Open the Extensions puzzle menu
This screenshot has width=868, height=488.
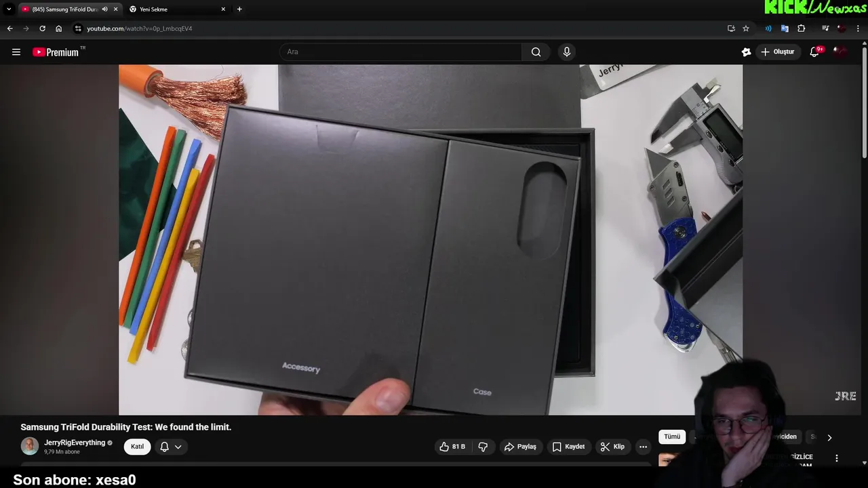[x=801, y=28]
